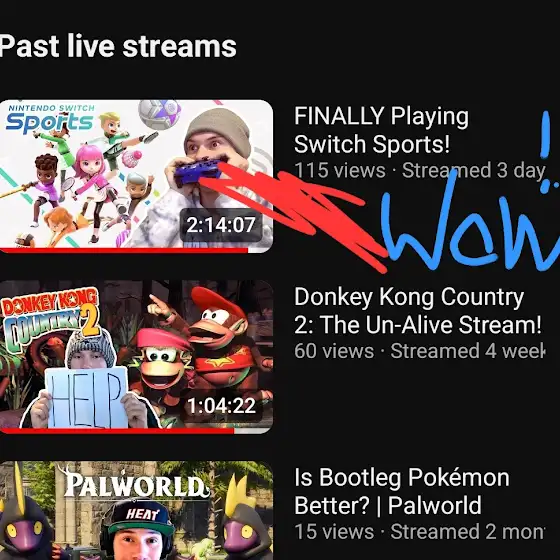
Task: Click the Nintendo Switch Sports logo
Action: (50, 119)
